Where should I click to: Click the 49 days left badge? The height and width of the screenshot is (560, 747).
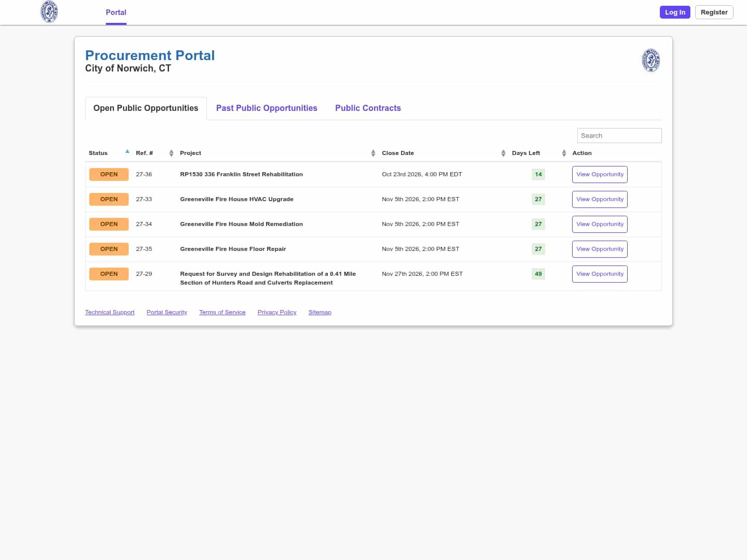[x=538, y=274]
